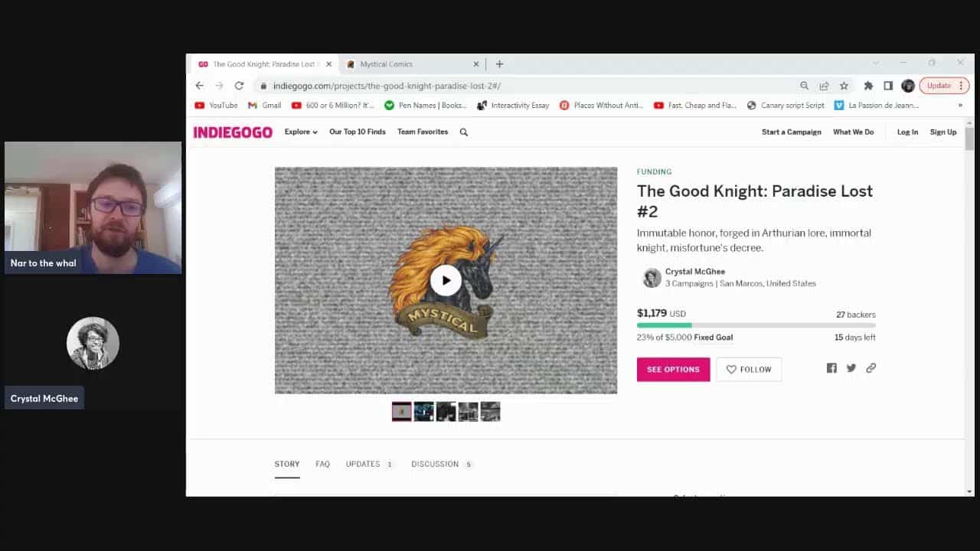980x551 pixels.
Task: Click the See Options button
Action: 673,370
